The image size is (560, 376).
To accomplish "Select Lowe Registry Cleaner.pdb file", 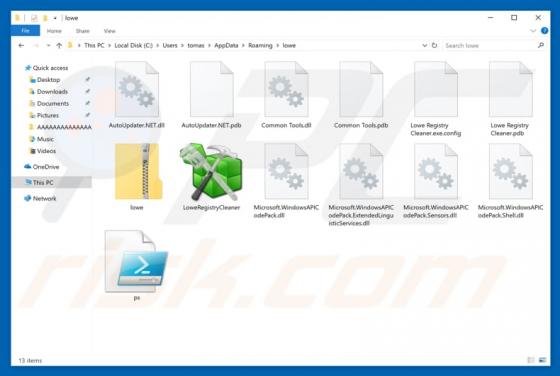I will pyautogui.click(x=510, y=99).
